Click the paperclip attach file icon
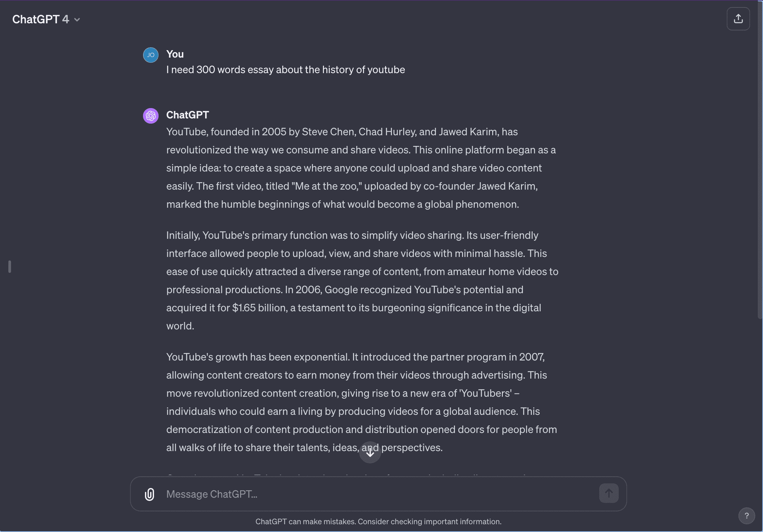Image resolution: width=763 pixels, height=532 pixels. click(x=149, y=494)
